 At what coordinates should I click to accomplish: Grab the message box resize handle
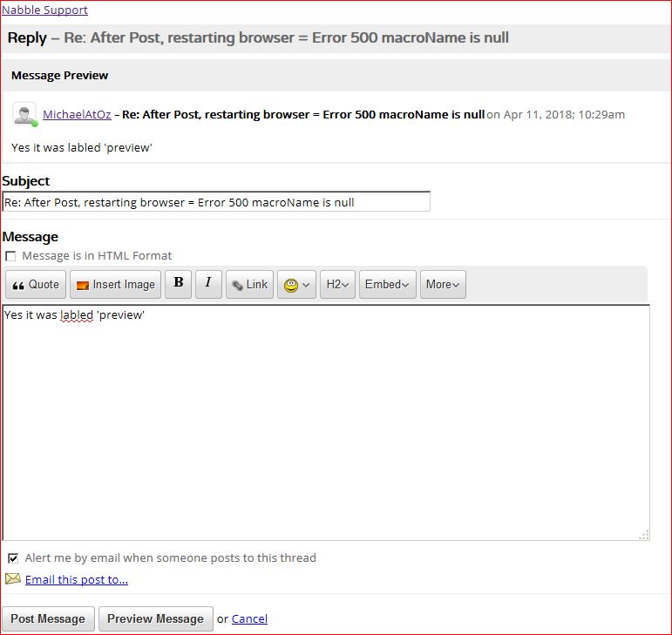(x=644, y=536)
